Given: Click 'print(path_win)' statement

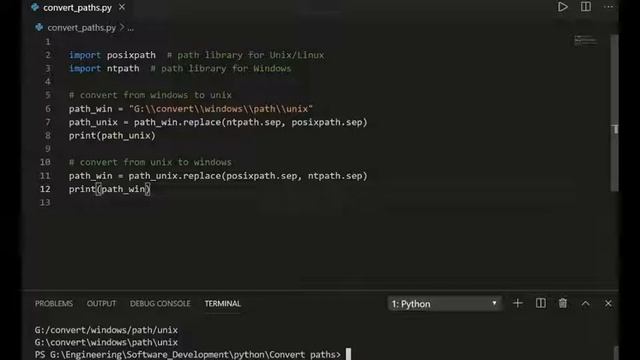Looking at the screenshot, I should pyautogui.click(x=109, y=189).
